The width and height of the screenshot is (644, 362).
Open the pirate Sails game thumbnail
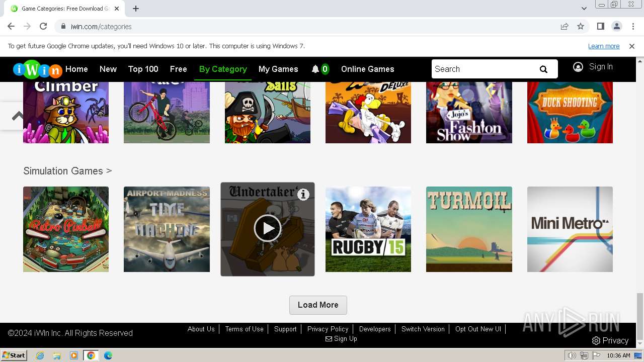pyautogui.click(x=268, y=113)
